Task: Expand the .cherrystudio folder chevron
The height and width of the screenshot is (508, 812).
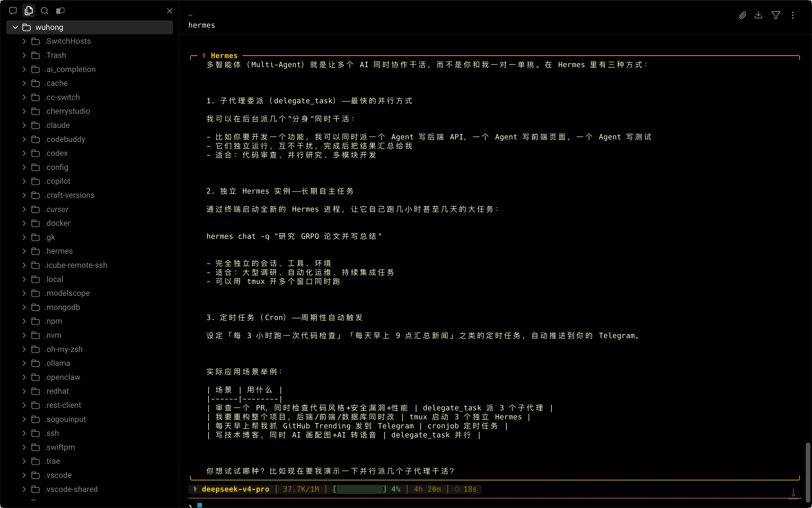Action: (24, 111)
